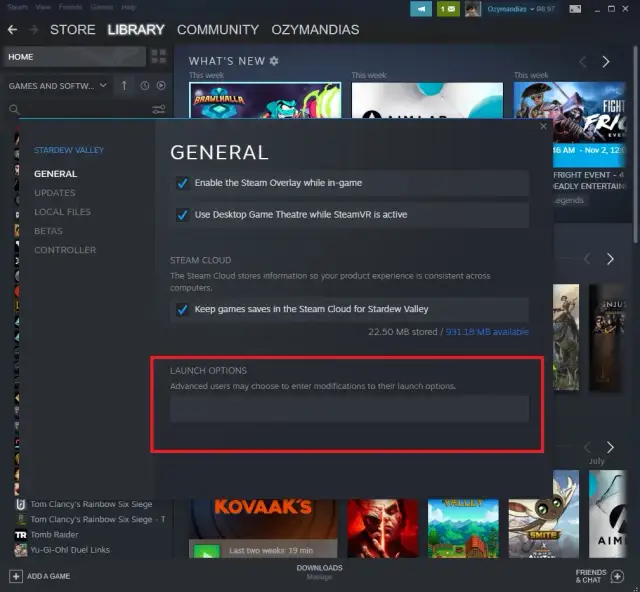
Task: Click the announcements megaphone icon
Action: coord(421,9)
